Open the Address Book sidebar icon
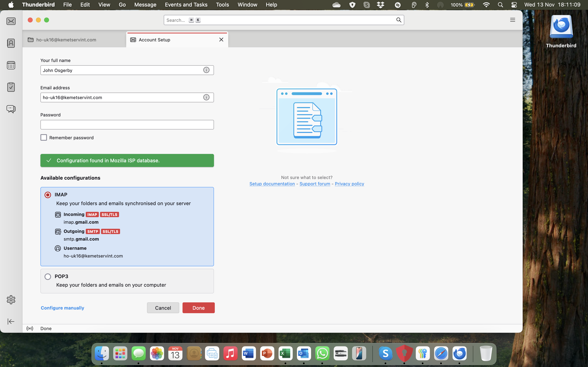 pyautogui.click(x=11, y=43)
